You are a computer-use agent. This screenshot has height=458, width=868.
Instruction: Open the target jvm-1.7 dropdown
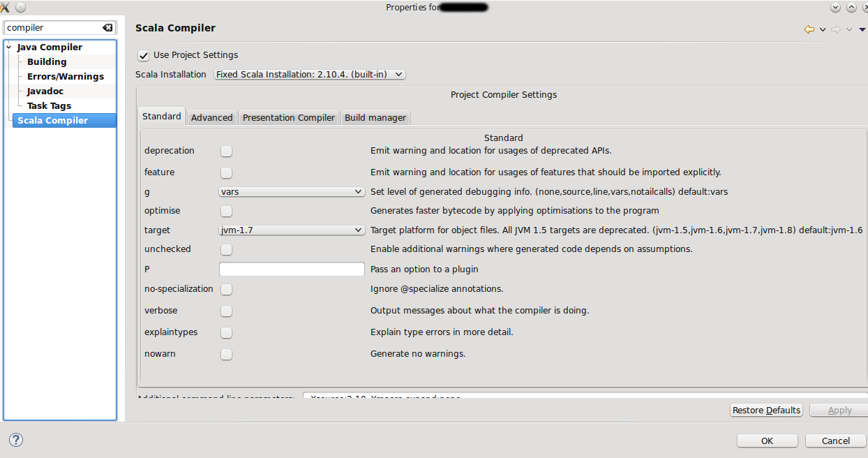click(x=292, y=230)
